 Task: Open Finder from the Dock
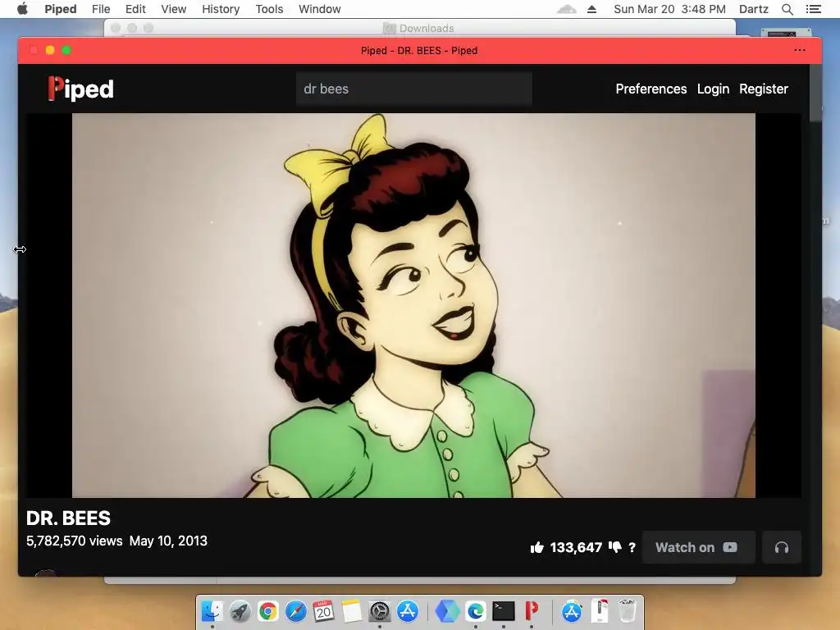click(212, 610)
